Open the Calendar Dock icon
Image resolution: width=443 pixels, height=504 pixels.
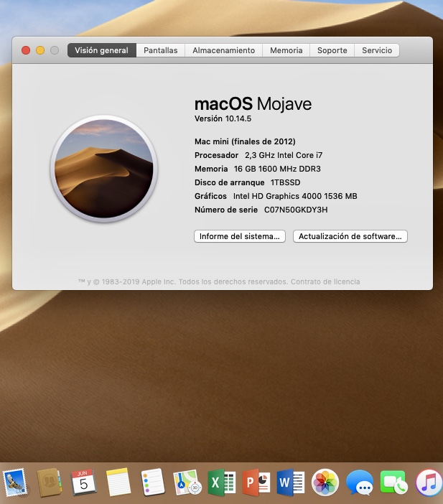tap(83, 482)
